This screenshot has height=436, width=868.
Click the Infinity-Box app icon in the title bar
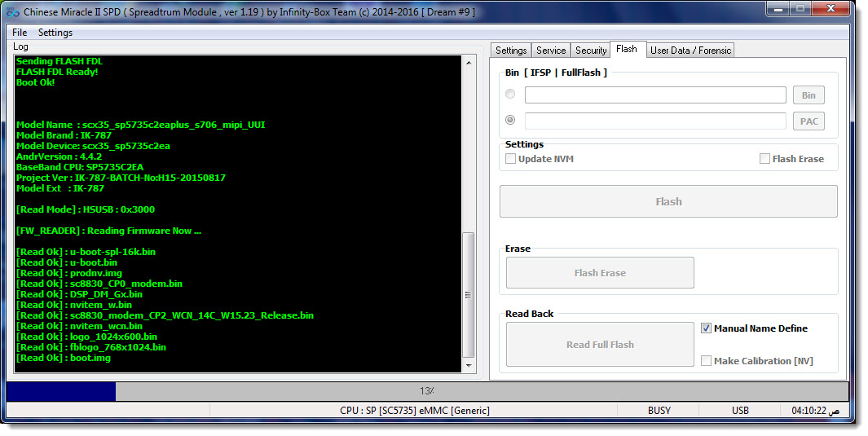12,11
